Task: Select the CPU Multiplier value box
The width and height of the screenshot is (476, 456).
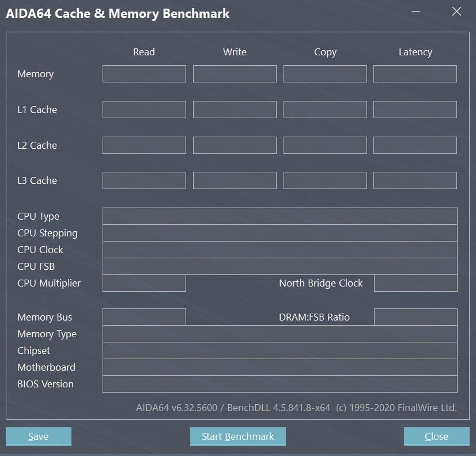Action: 144,283
